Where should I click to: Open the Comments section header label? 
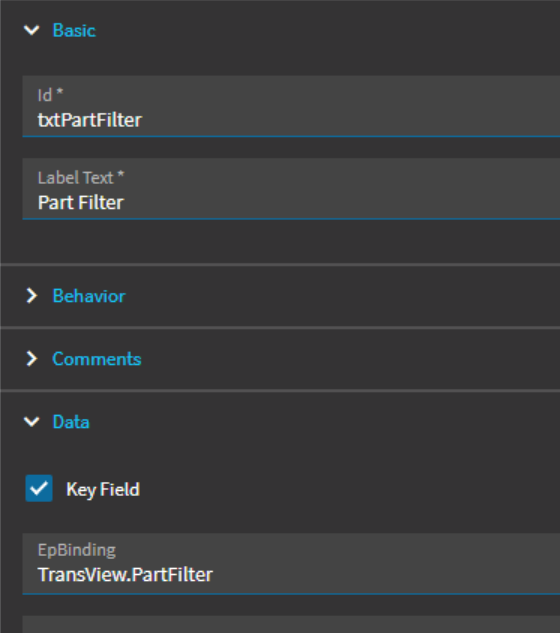pyautogui.click(x=97, y=359)
